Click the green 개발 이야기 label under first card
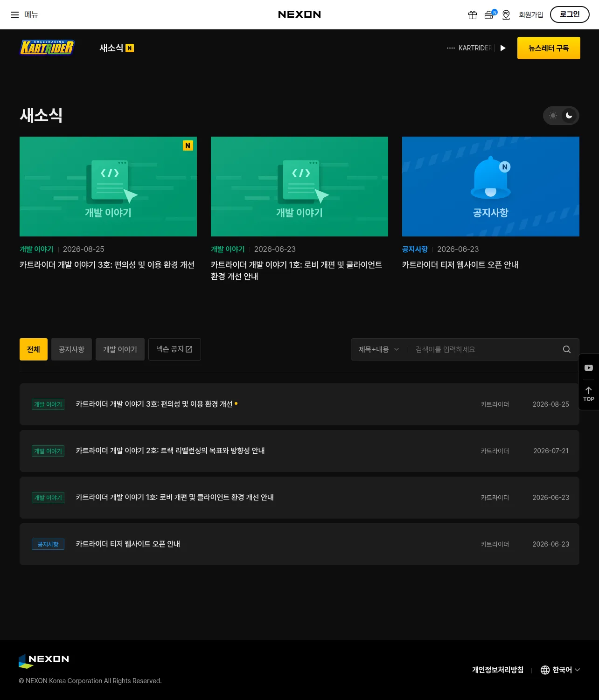This screenshot has width=599, height=700. (36, 250)
